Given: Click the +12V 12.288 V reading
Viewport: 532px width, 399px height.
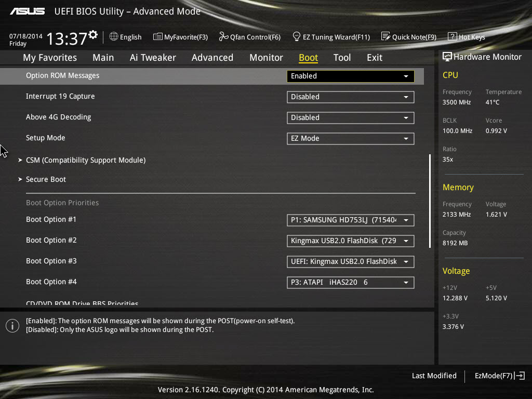Looking at the screenshot, I should click(x=455, y=298).
